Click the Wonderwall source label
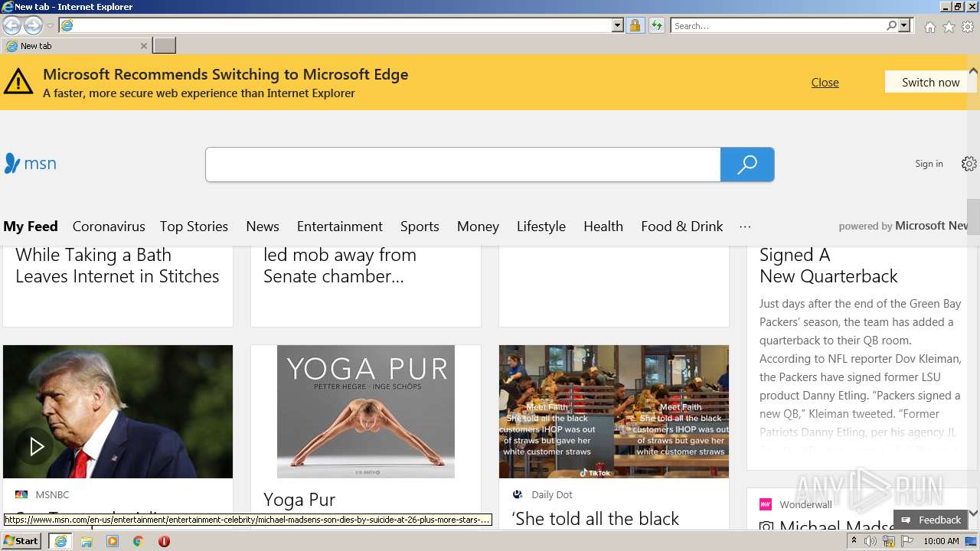Image resolution: width=980 pixels, height=551 pixels. [x=805, y=504]
